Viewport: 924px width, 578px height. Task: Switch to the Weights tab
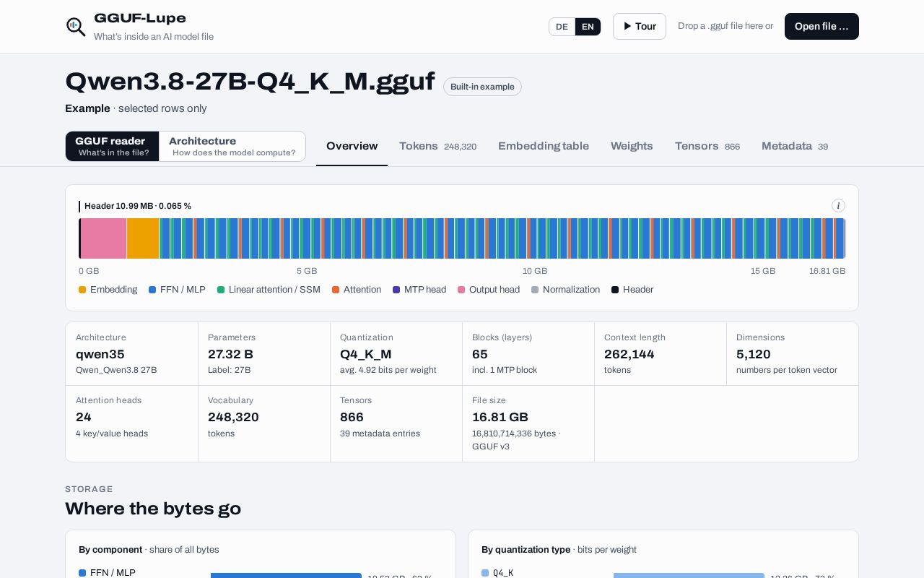coord(632,146)
